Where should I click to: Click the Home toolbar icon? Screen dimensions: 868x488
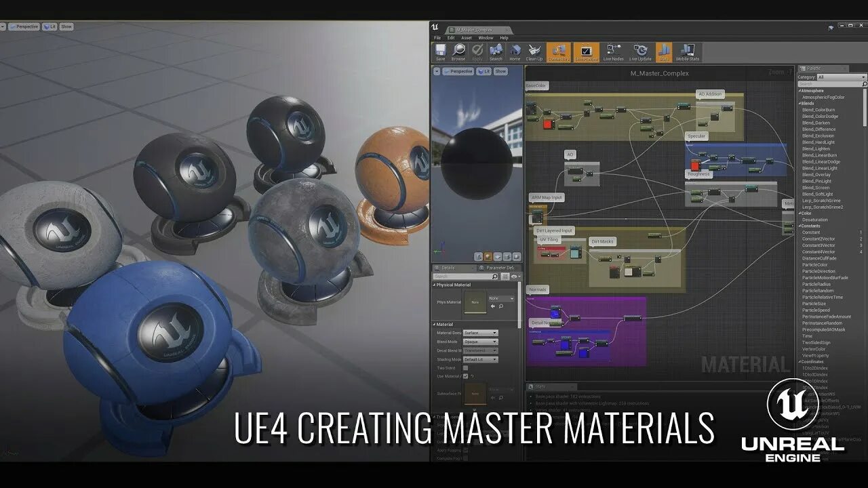(515, 50)
